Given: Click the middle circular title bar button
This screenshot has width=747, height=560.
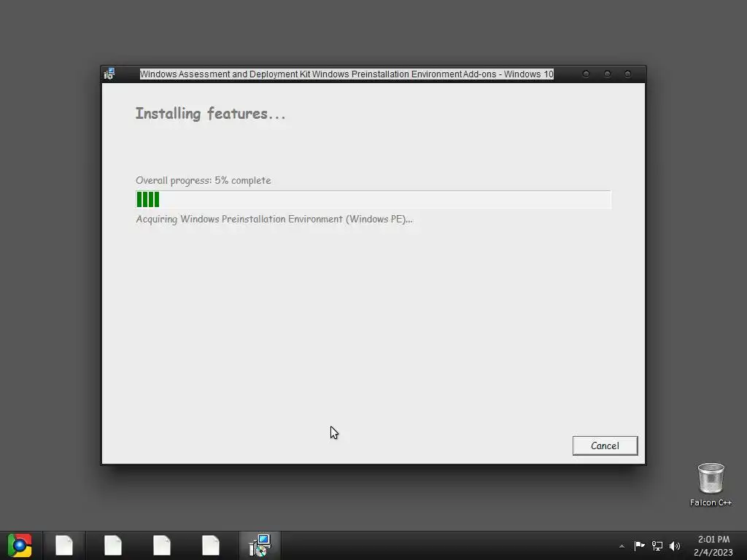Looking at the screenshot, I should click(x=607, y=74).
